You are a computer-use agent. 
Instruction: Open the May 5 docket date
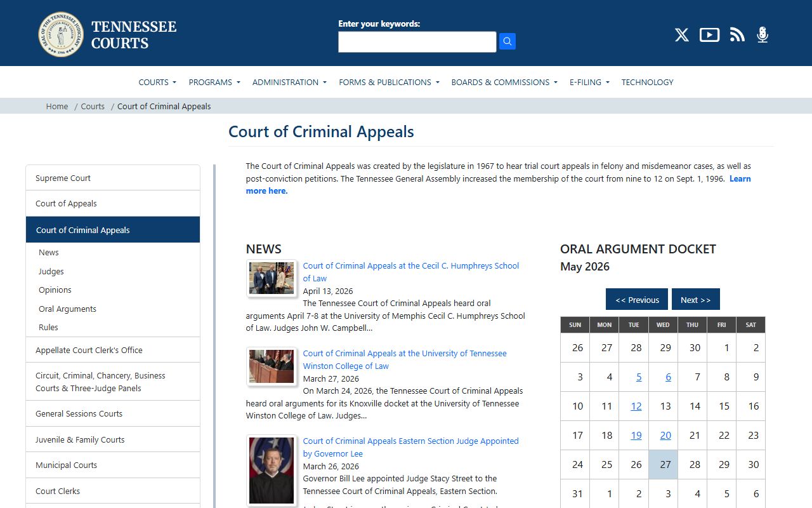tap(639, 377)
